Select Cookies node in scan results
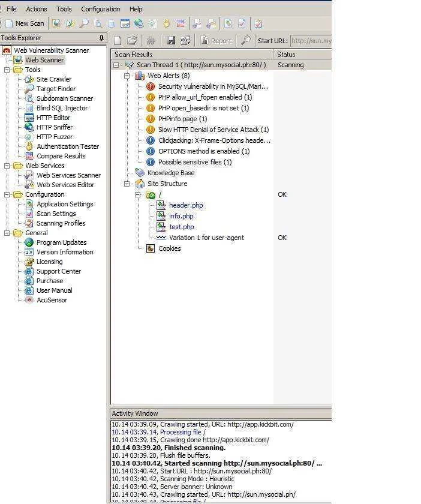Image resolution: width=421 pixels, height=504 pixels. (x=169, y=248)
